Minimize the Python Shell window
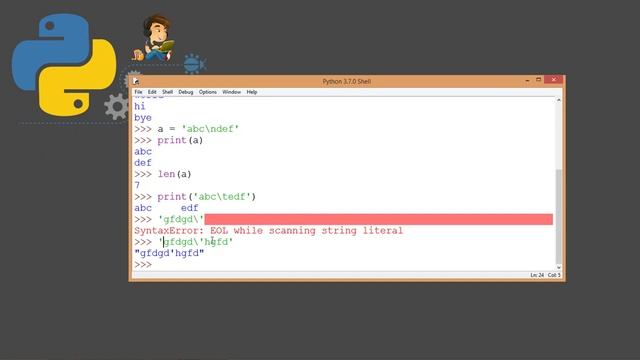Screen dimensions: 640x360 (527, 80)
